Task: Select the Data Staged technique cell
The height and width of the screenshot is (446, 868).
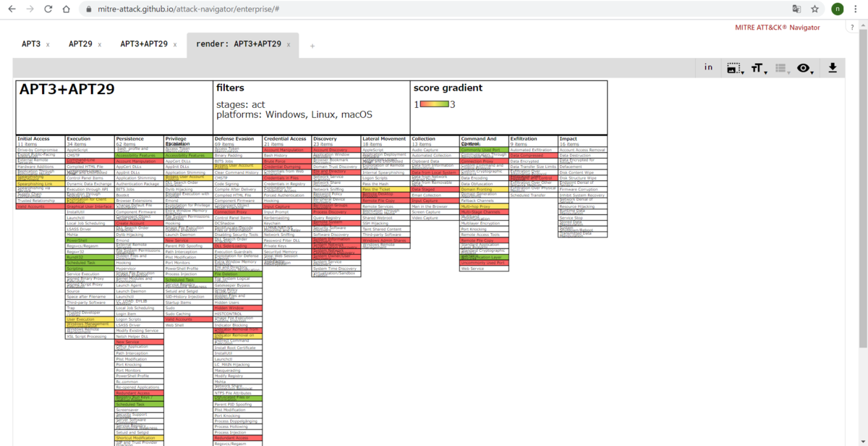Action: [x=435, y=189]
